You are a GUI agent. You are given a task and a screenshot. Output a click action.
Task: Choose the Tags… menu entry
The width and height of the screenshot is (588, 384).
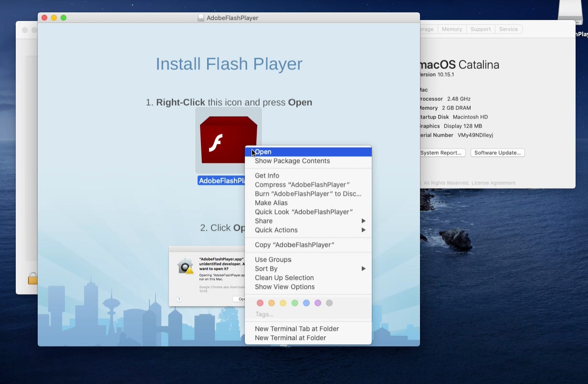click(264, 314)
